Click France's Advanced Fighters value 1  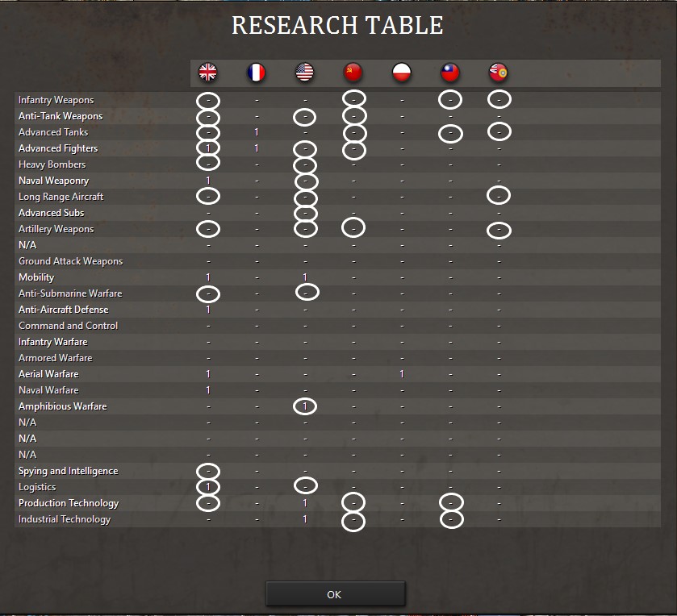click(257, 148)
